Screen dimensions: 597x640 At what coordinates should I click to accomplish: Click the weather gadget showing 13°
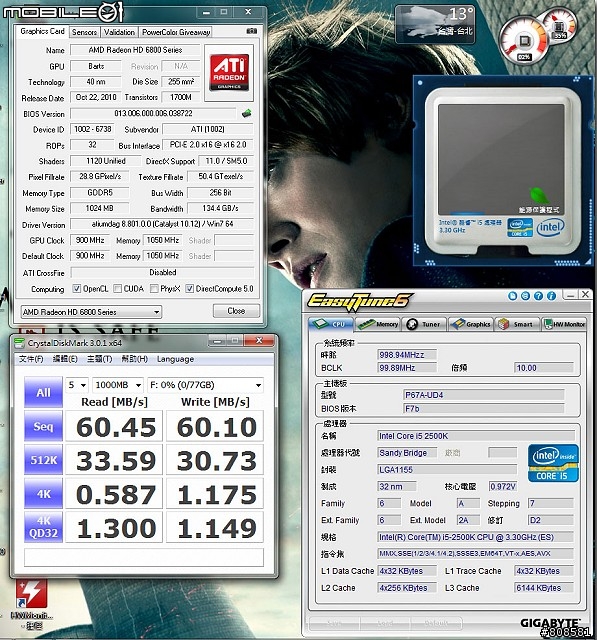tap(435, 24)
